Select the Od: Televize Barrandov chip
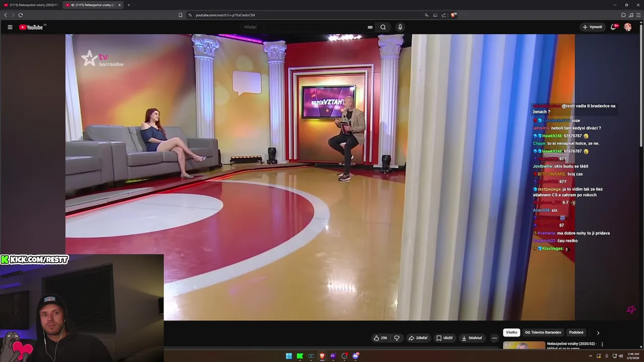Screen dimensions: 644x362 click(543, 332)
